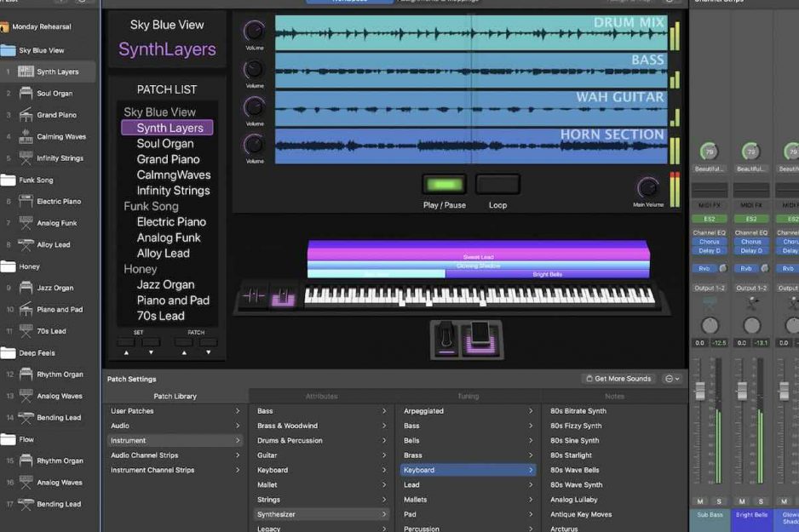Adjust the Drum Mix Volume knob
This screenshot has width=799, height=532.
pos(254,31)
